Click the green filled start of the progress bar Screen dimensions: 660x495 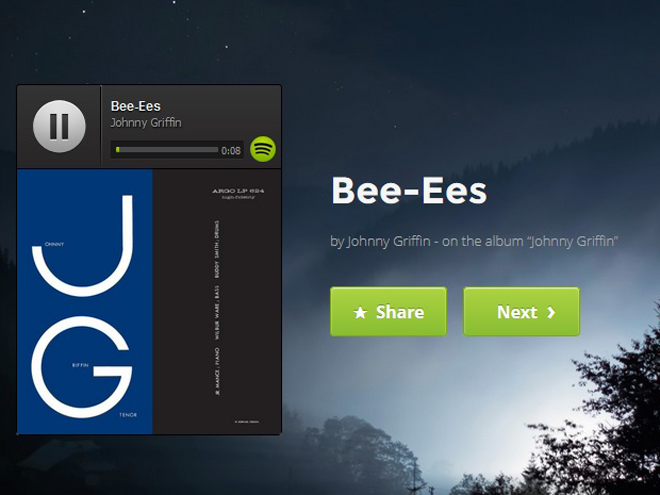pos(117,149)
